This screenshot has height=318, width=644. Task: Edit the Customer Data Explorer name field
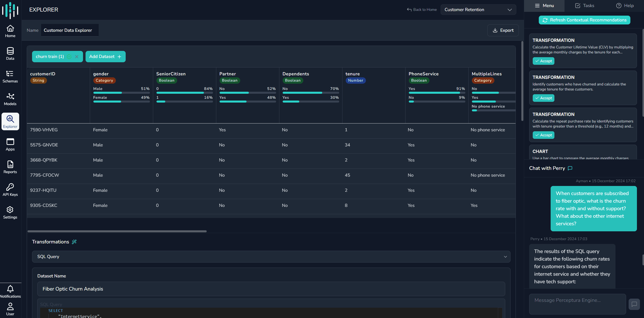coord(70,30)
